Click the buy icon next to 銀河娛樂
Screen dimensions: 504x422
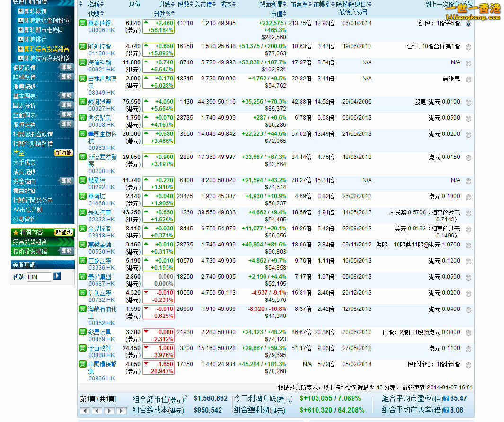[83, 101]
